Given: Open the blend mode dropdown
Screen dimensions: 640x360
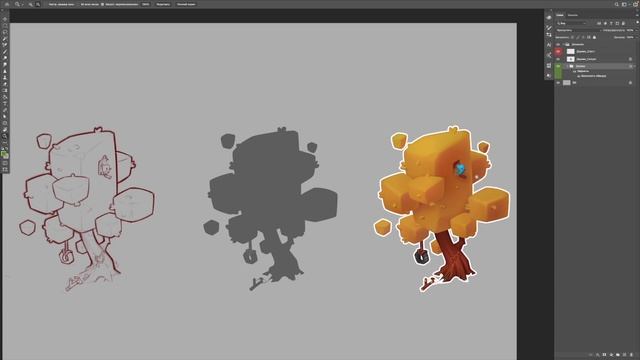Looking at the screenshot, I should click(578, 30).
